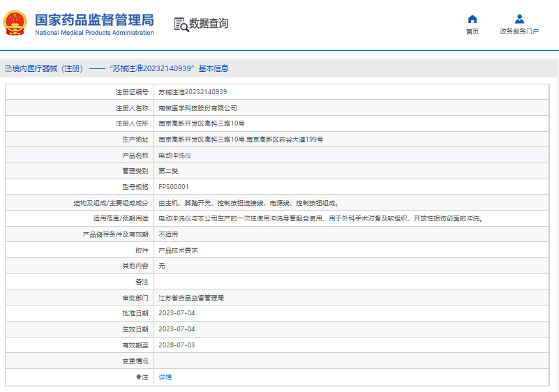Viewport: 559px width, 392px height.
Task: Open the 政务服务门户 portal link
Action: 519,31
